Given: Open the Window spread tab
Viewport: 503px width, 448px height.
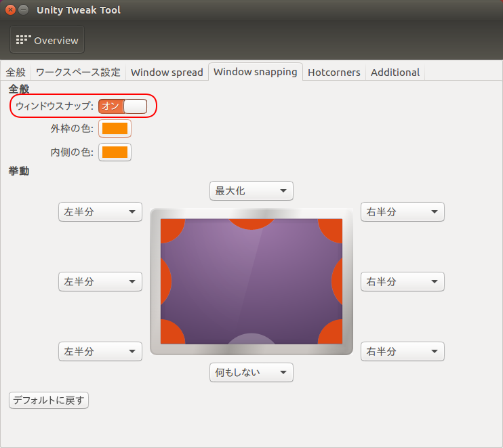Looking at the screenshot, I should pyautogui.click(x=167, y=72).
